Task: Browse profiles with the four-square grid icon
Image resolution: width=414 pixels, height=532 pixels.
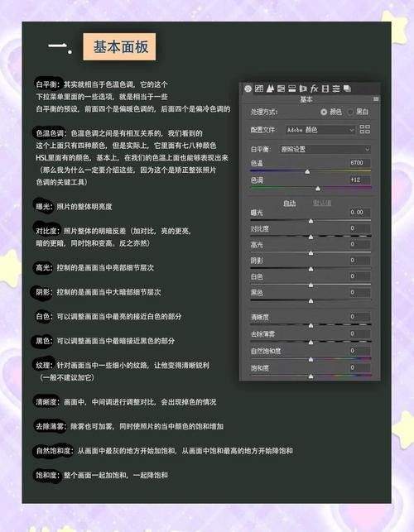Action: click(365, 129)
